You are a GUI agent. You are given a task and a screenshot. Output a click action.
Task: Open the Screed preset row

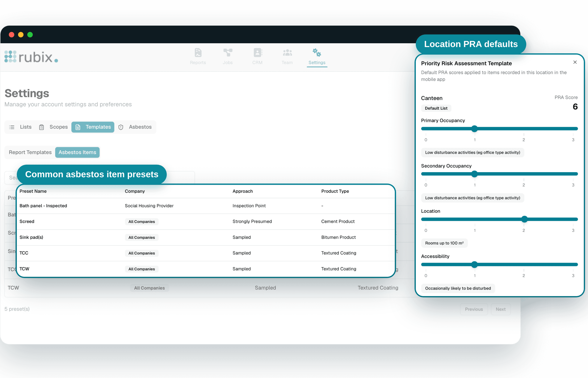pyautogui.click(x=206, y=221)
